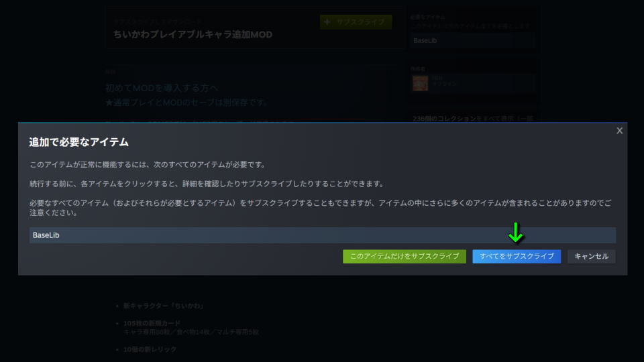Close the dialog with the X icon

(x=619, y=131)
